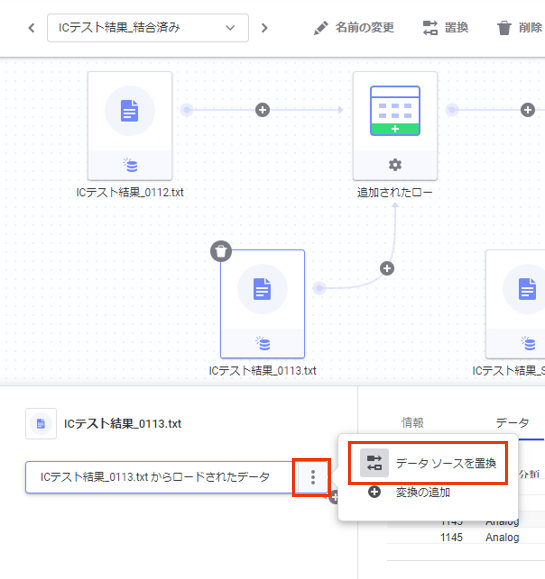Select the 追加されたロー added rows node
This screenshot has width=545, height=579.
click(395, 126)
